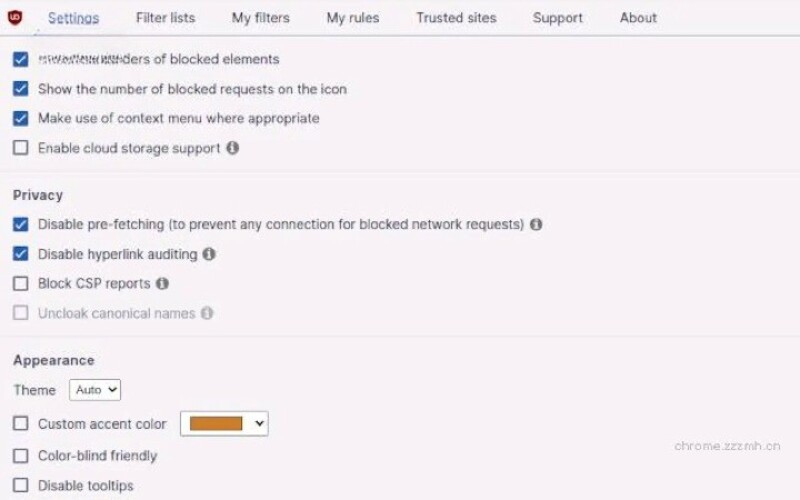Enable the Color-blind friendly option

[x=21, y=456]
